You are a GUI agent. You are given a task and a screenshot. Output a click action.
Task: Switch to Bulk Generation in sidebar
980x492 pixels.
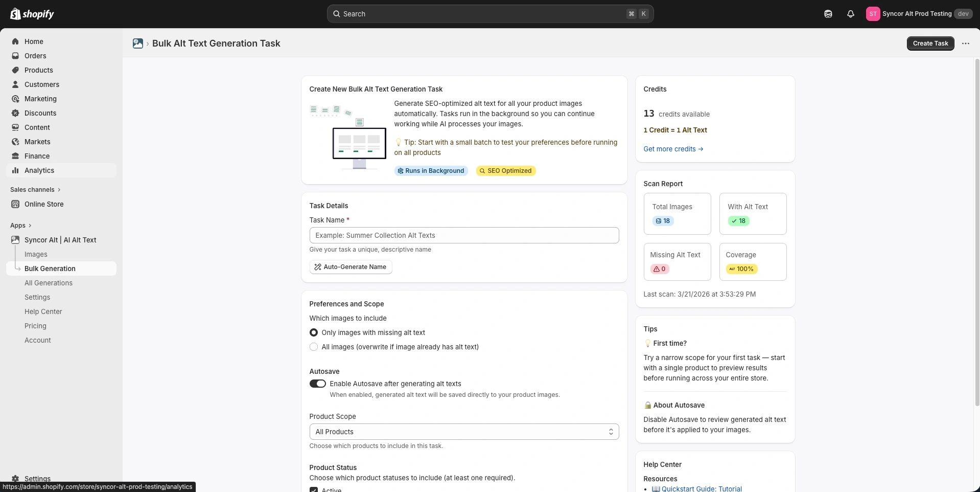pos(50,269)
